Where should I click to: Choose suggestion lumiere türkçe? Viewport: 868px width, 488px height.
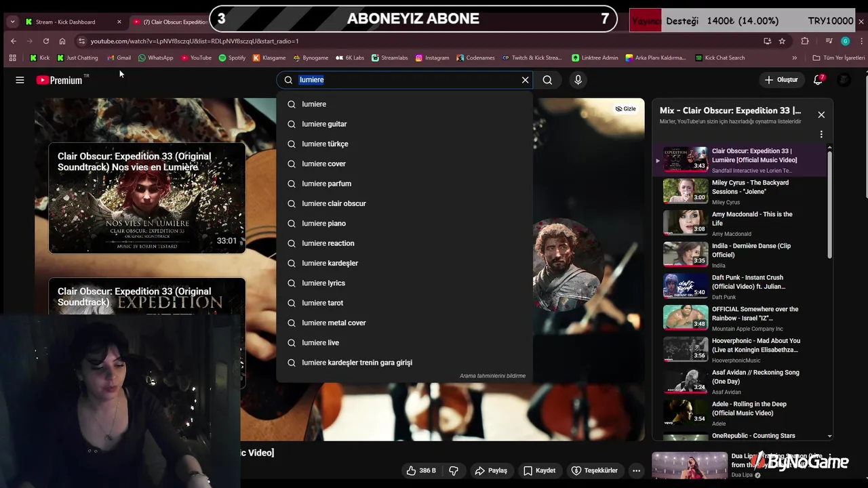(404, 144)
